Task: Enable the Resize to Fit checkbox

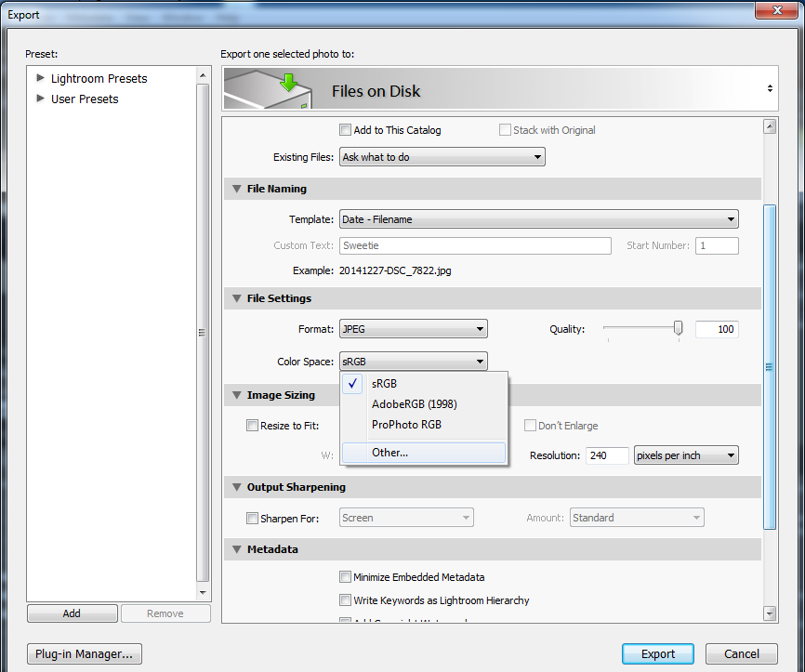Action: pos(252,426)
